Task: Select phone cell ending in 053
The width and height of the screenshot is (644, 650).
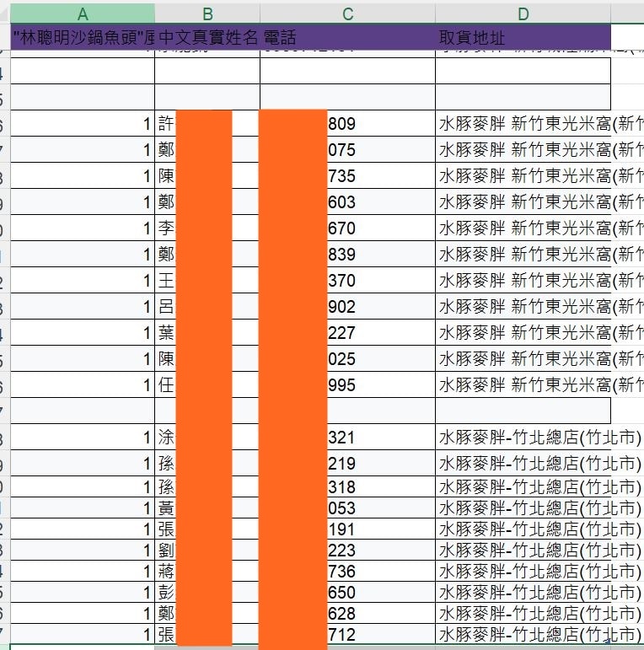Action: [x=347, y=508]
